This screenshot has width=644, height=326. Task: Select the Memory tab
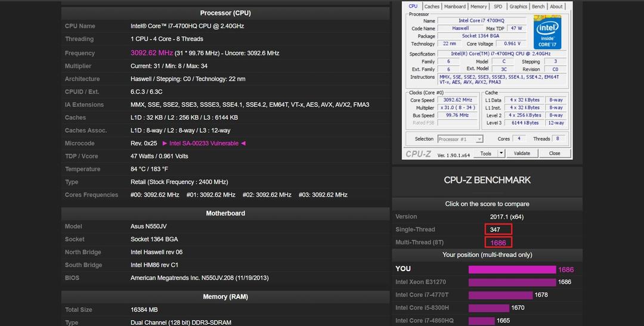pos(478,7)
